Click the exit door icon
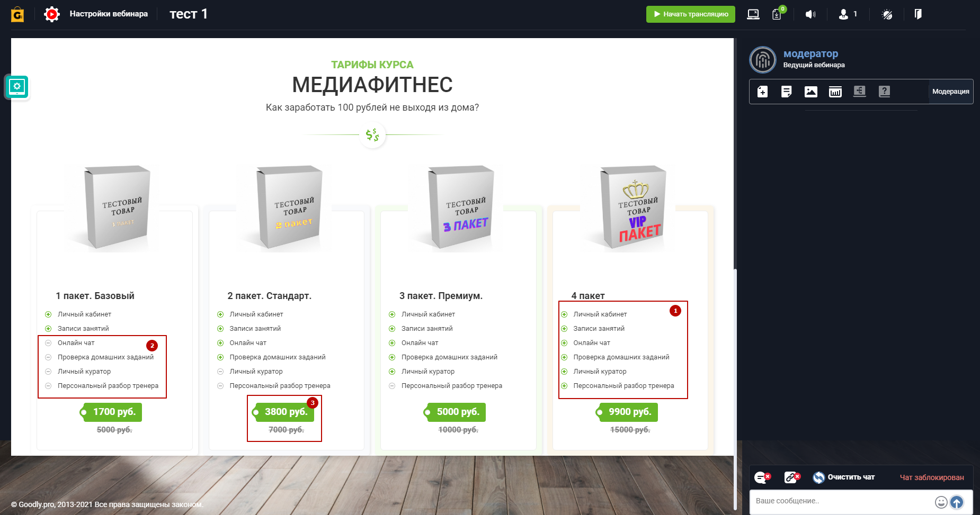 918,14
